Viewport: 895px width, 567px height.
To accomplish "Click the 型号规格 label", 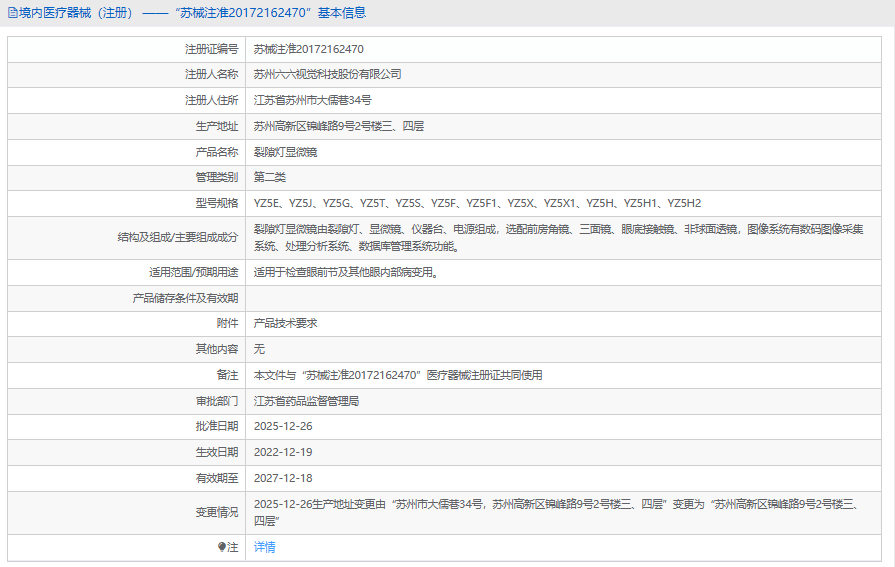I will tap(217, 203).
